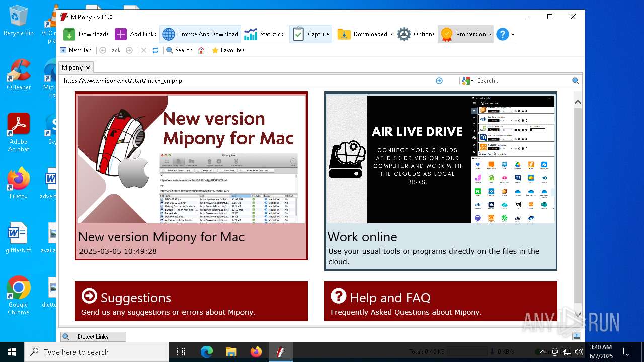Open network icon in system tray
The image size is (644, 362).
coord(567,352)
